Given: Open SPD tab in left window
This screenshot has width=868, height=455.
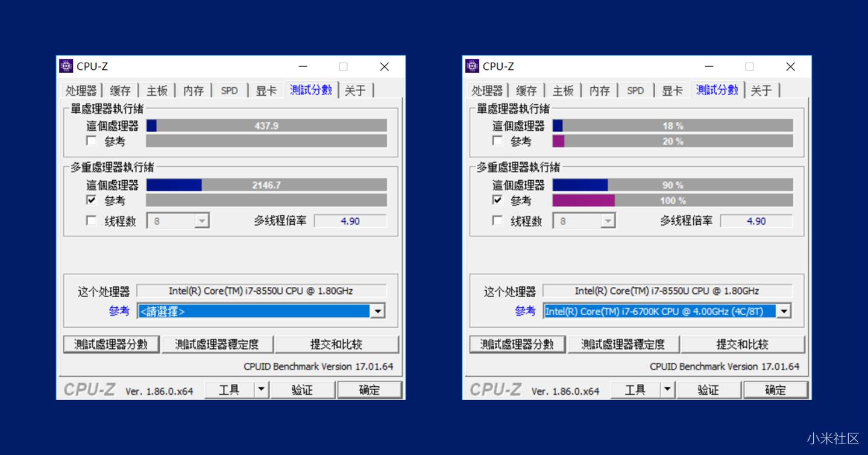Looking at the screenshot, I should (230, 90).
